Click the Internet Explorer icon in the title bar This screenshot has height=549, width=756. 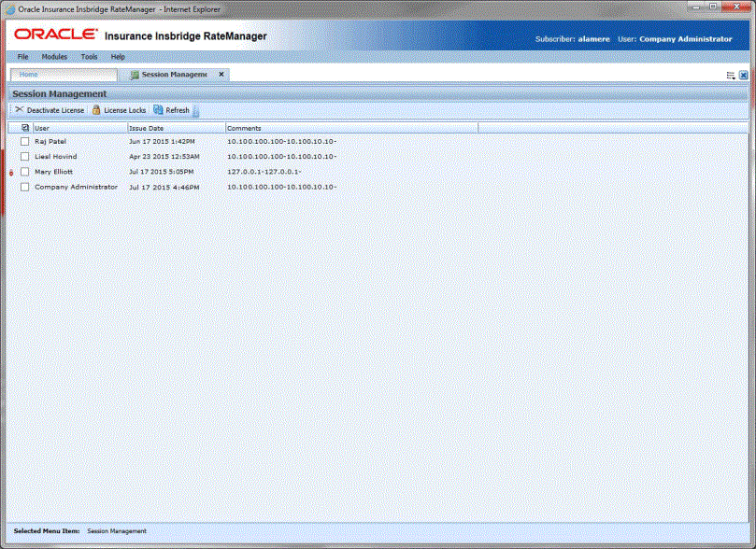pos(9,8)
